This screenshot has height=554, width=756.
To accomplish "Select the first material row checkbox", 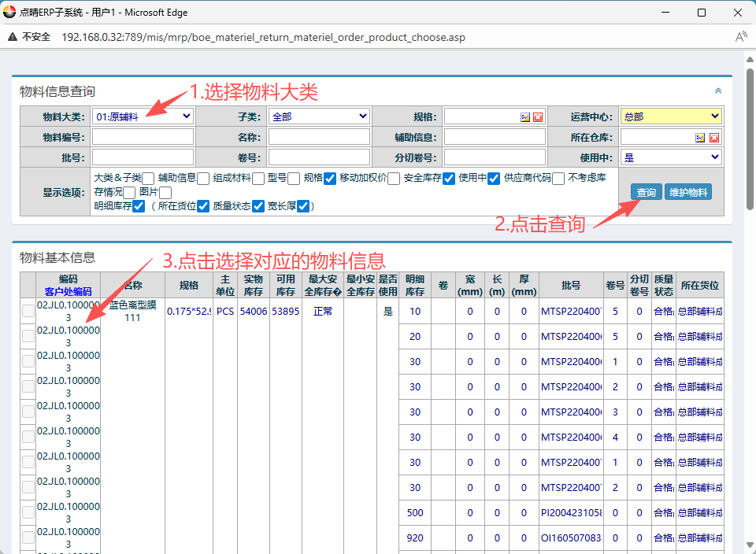I will point(28,311).
